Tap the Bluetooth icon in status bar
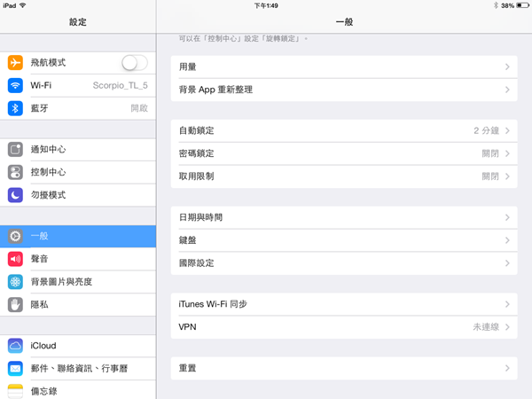Viewport: 532px width, 399px height. (496, 5)
